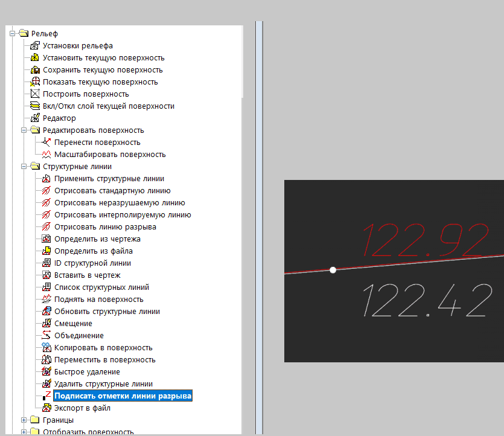
Task: Click the Показать текущую поверхность icon
Action: (x=35, y=82)
